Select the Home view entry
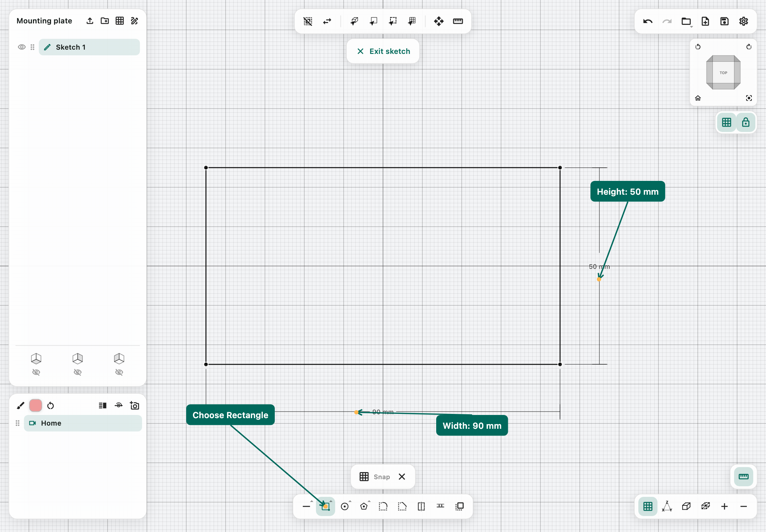The height and width of the screenshot is (532, 766). (x=83, y=423)
